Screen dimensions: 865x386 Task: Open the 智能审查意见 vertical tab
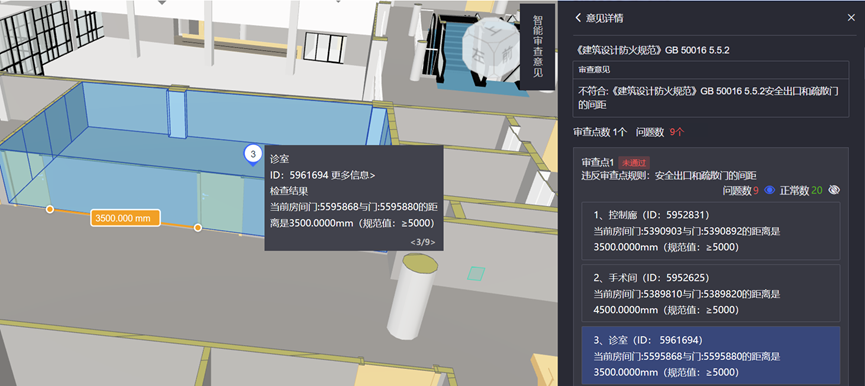click(537, 47)
